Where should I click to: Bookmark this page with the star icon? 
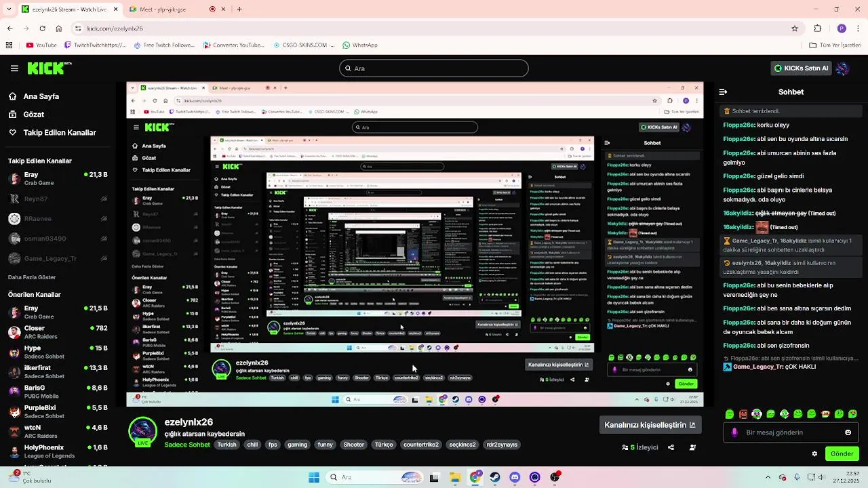coord(795,28)
